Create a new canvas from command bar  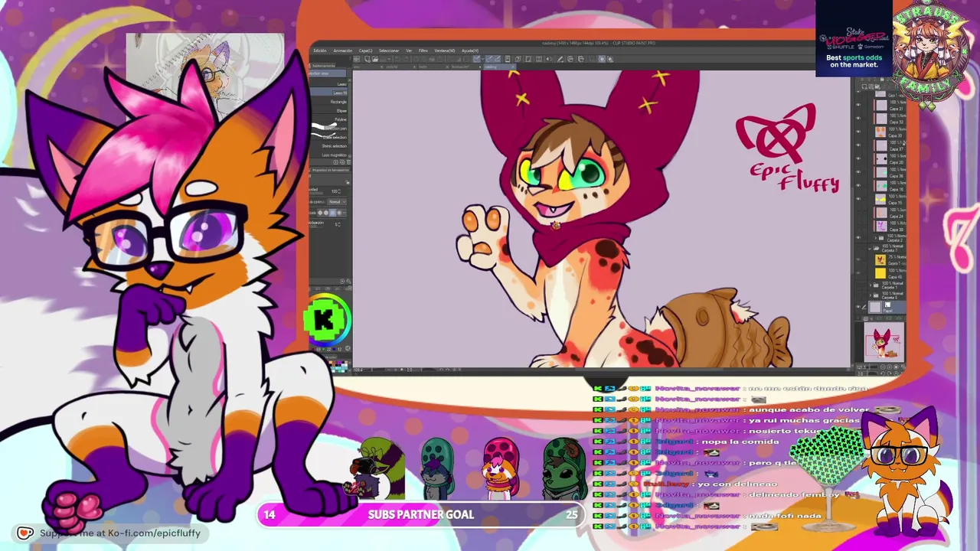[368, 59]
